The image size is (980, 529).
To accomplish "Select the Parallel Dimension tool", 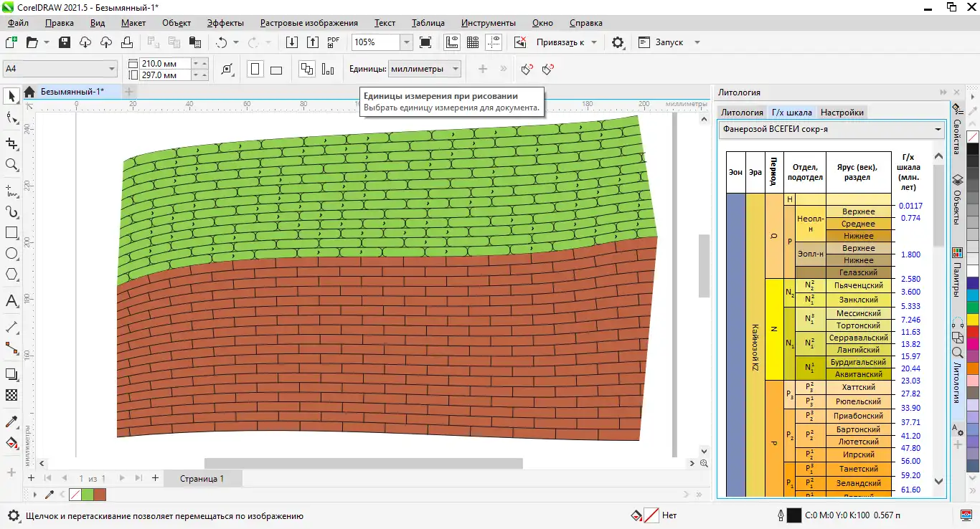I will point(11,326).
